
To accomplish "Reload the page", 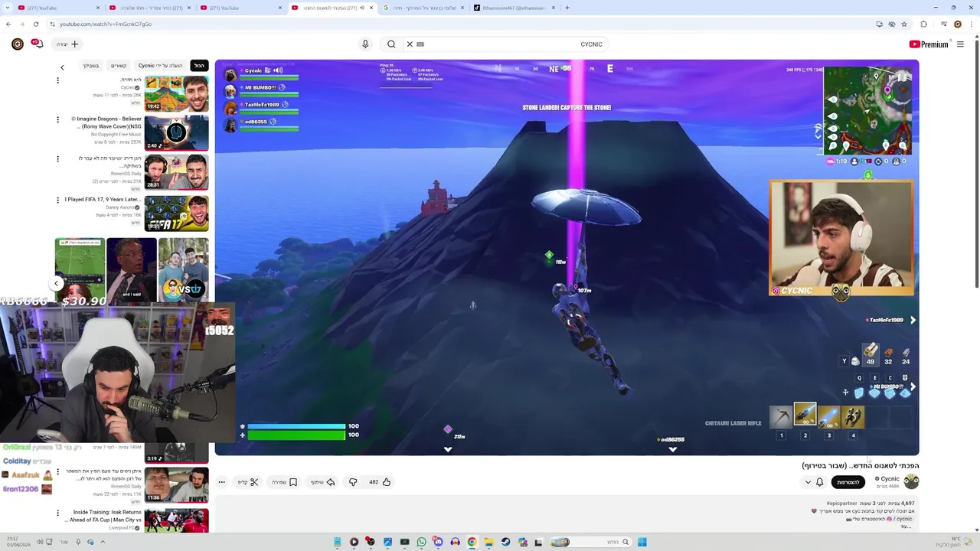I will click(35, 24).
